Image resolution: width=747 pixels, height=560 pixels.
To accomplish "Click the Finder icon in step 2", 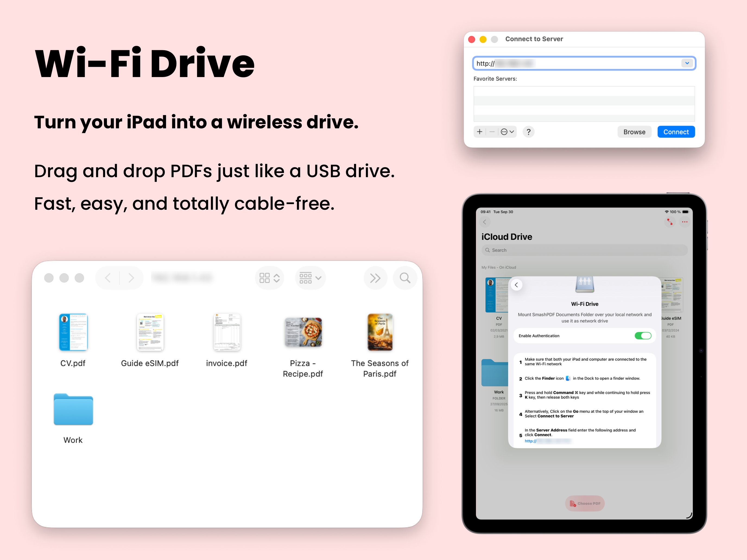I will coord(568,378).
